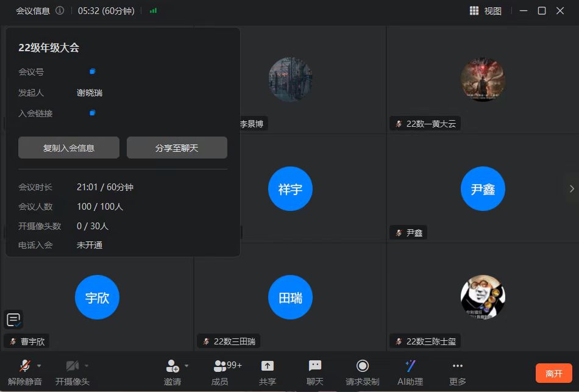This screenshot has height=392, width=579.
Task: Show the meeting info icon in title bar
Action: tap(59, 10)
